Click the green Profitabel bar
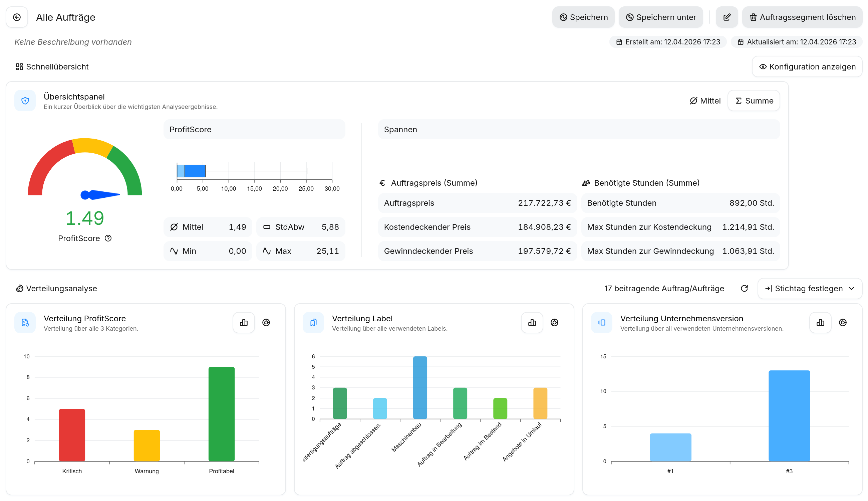Viewport: 868px width, 501px height. tap(221, 414)
